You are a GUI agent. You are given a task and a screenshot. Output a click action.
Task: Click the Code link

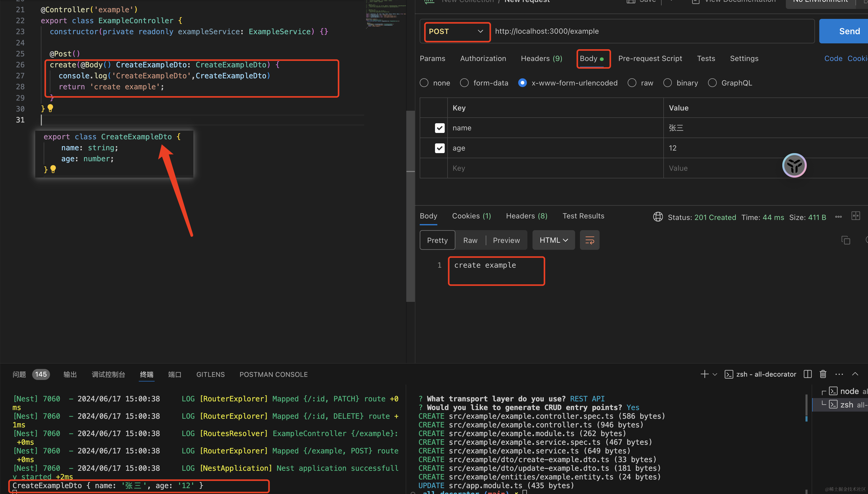tap(833, 59)
